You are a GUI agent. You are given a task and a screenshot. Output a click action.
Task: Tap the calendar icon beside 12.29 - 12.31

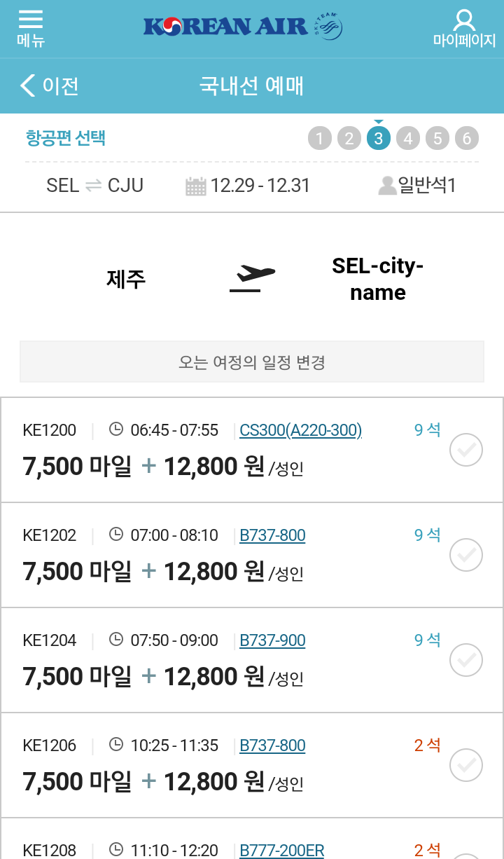click(x=196, y=186)
